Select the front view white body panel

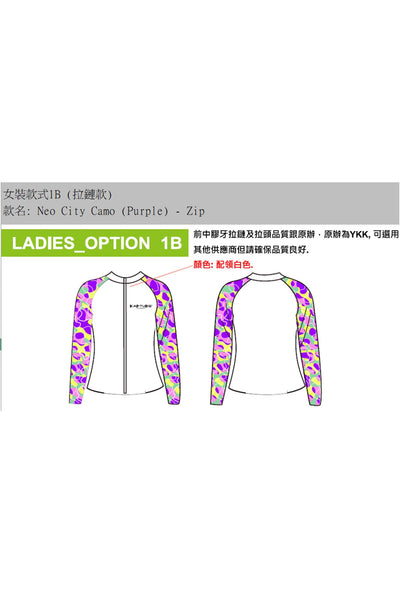[x=124, y=337]
